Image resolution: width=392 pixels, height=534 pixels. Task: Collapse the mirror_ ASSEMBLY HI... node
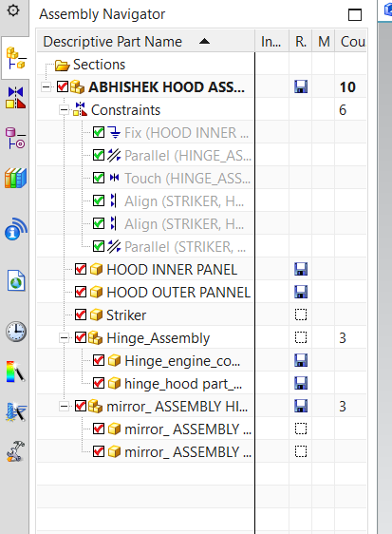64,407
